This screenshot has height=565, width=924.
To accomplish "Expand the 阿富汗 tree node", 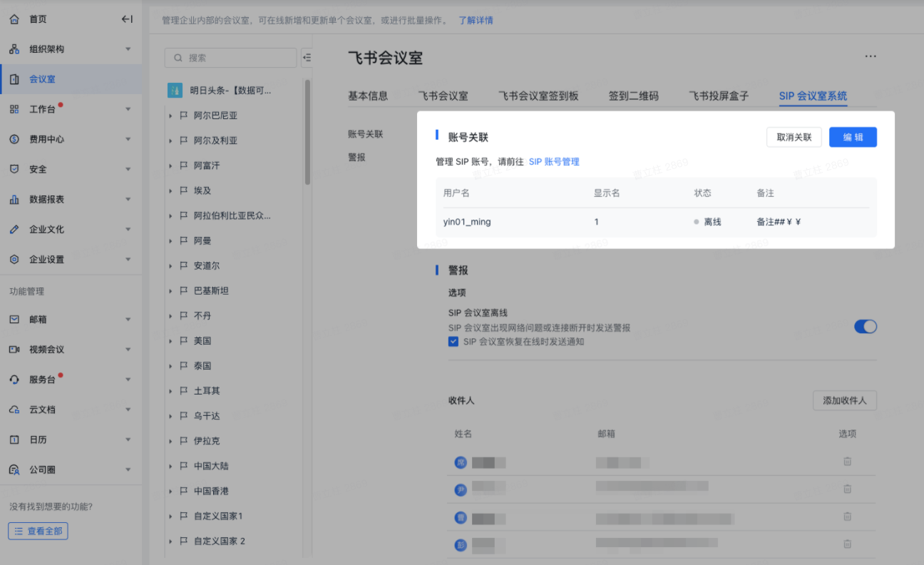I will tap(170, 166).
